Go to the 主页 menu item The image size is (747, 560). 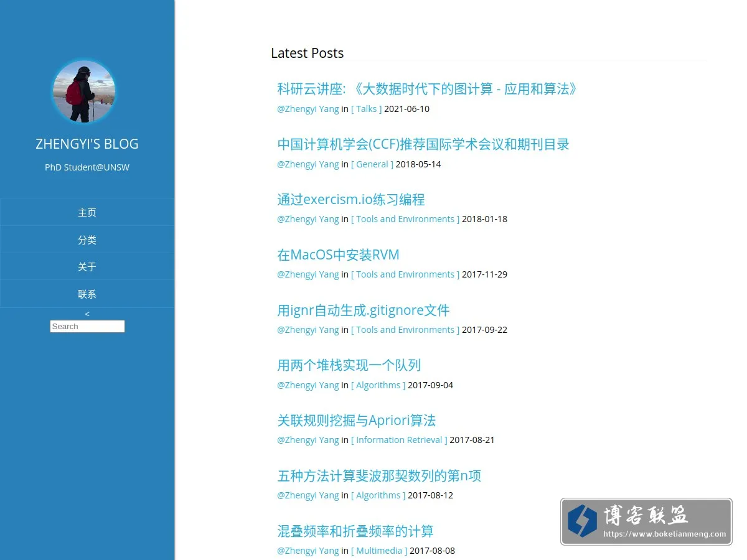click(87, 212)
